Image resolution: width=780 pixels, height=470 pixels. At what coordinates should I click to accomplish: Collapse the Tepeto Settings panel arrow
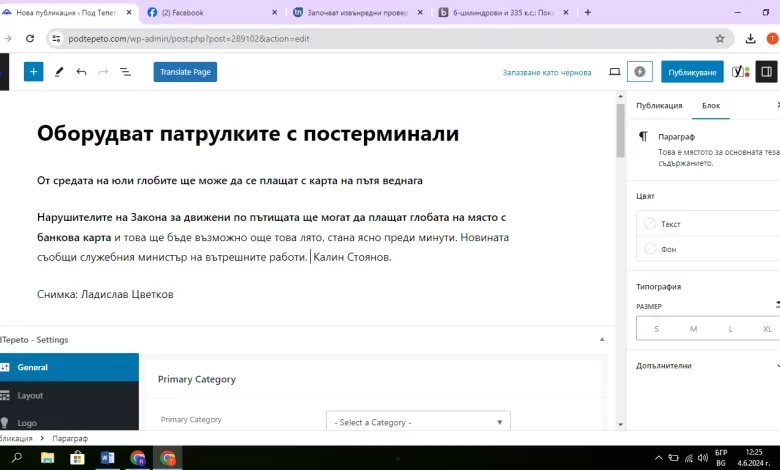[x=601, y=339]
